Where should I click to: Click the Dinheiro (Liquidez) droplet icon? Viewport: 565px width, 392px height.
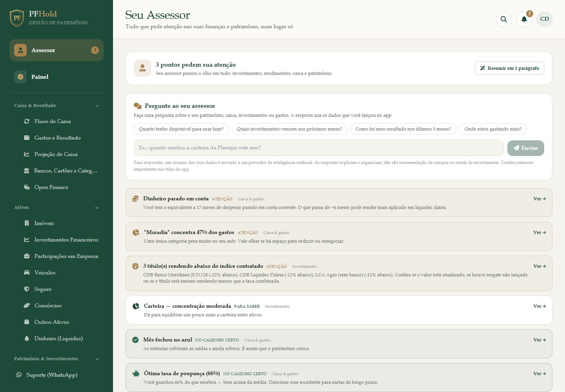click(27, 339)
